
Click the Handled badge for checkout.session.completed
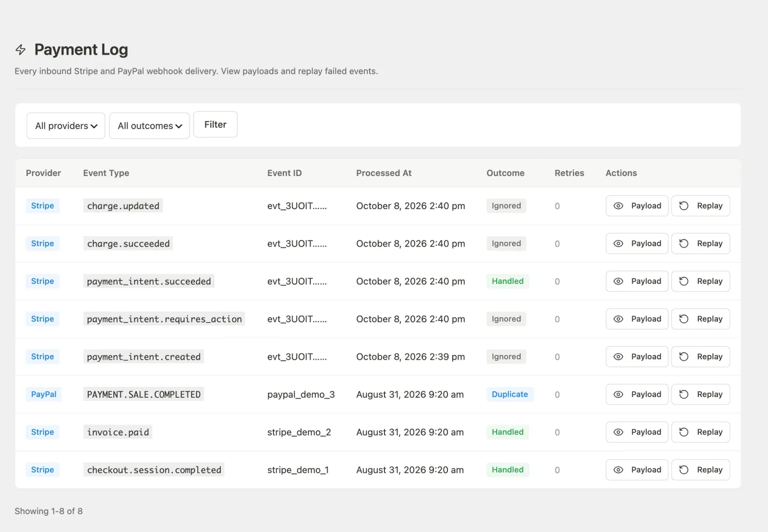coord(507,470)
